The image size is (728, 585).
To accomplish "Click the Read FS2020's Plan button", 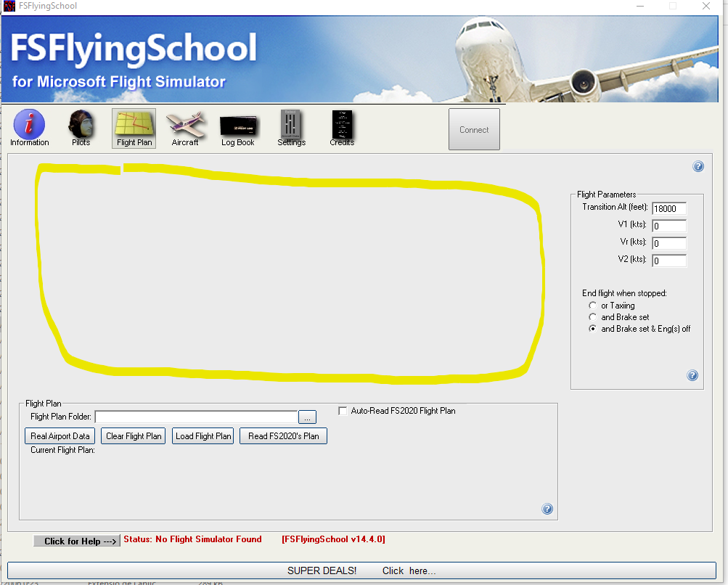I will [x=283, y=436].
